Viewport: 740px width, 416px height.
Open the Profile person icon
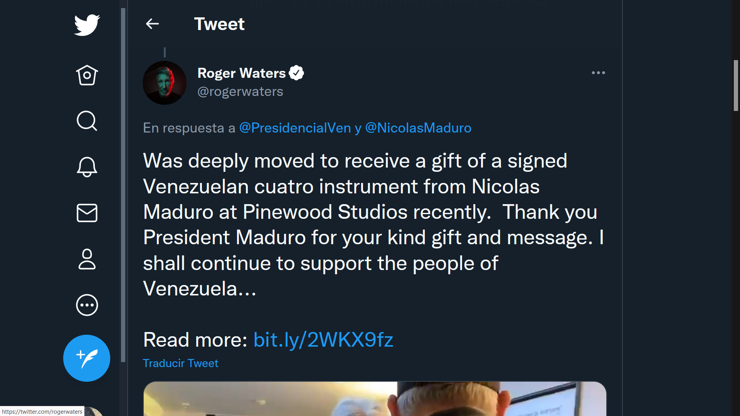[87, 259]
